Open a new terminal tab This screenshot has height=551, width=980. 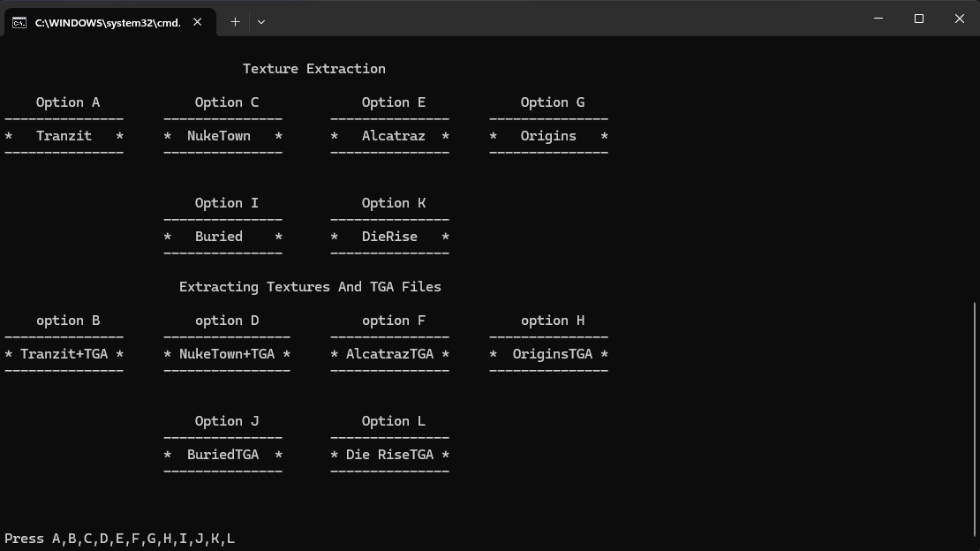pyautogui.click(x=235, y=22)
